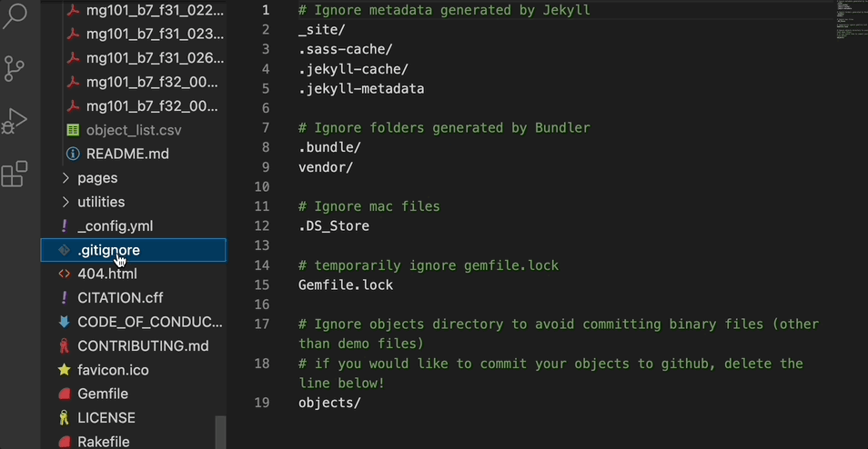Open the Gemfile
The width and height of the screenshot is (868, 449).
point(103,394)
